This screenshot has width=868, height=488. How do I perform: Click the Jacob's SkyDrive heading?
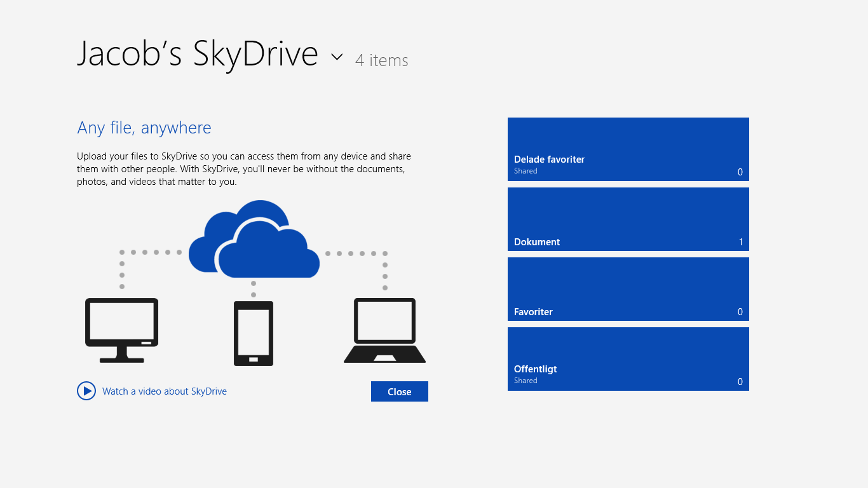pyautogui.click(x=198, y=54)
